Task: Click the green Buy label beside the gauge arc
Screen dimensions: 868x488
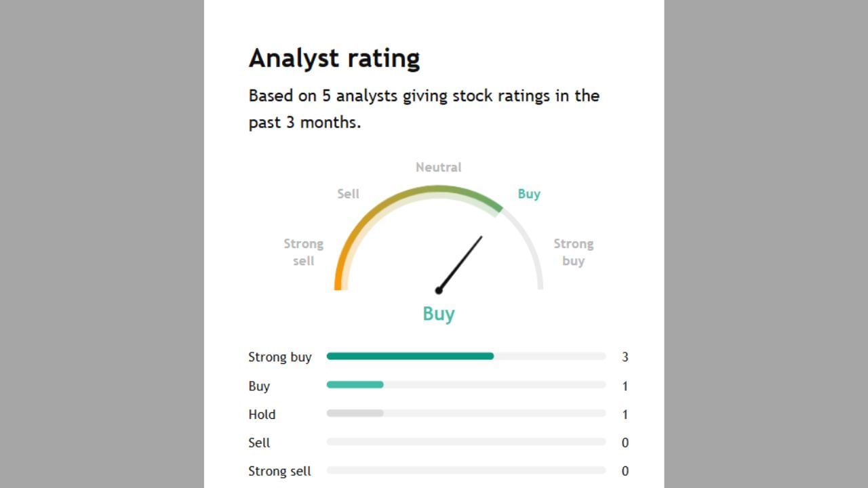Action: click(x=529, y=194)
